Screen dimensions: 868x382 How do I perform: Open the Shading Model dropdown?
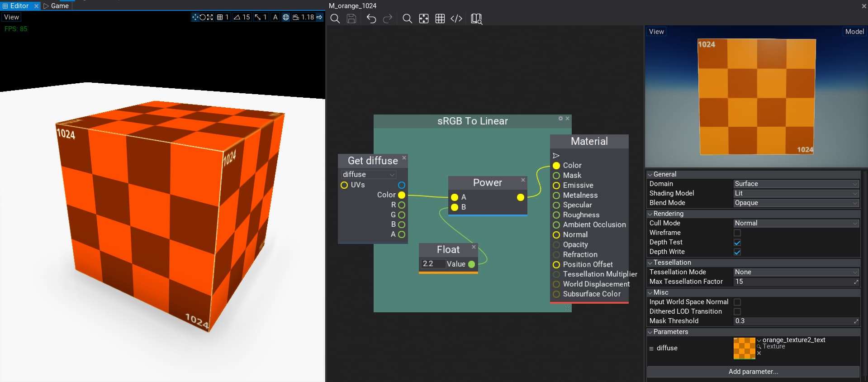(x=796, y=193)
